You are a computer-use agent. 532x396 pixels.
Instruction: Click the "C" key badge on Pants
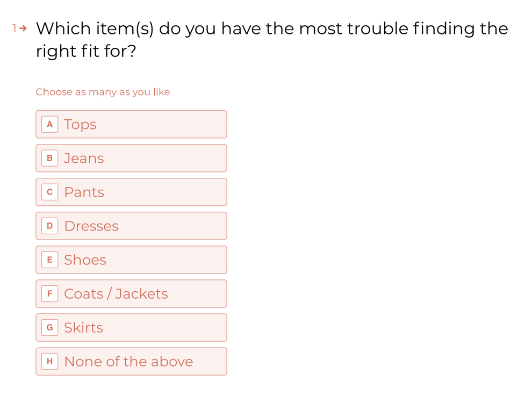click(x=49, y=192)
